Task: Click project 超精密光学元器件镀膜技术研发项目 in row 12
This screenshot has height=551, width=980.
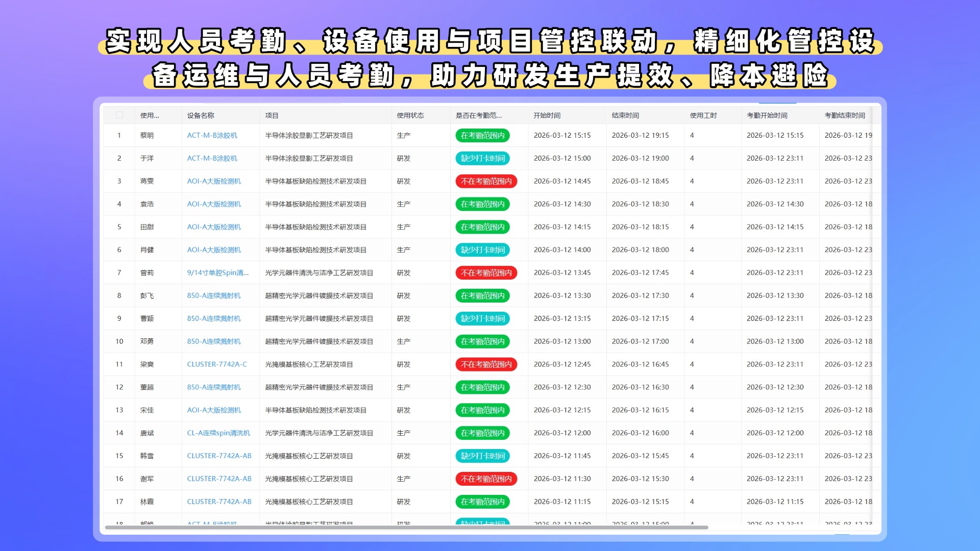Action: (x=319, y=387)
